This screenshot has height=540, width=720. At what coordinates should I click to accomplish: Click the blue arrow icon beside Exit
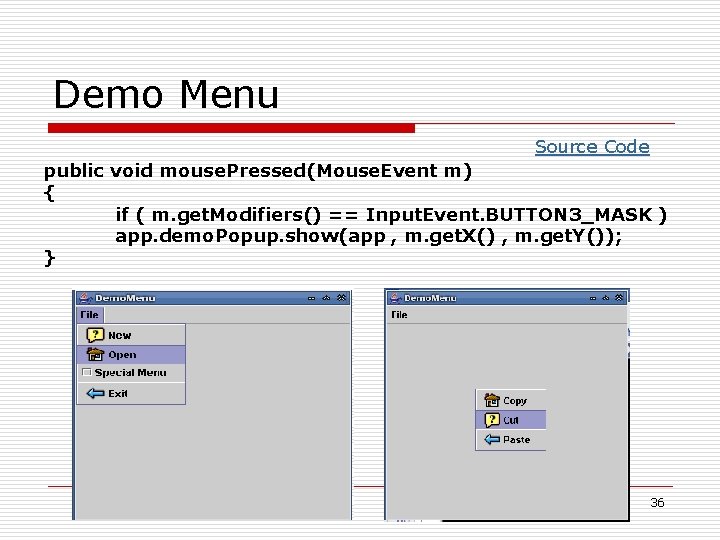(x=96, y=393)
